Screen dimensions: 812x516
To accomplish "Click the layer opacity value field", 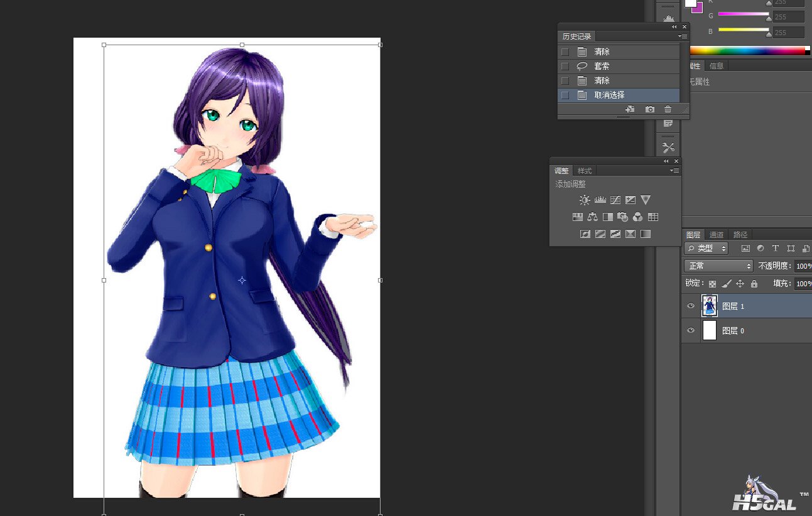I will tap(803, 266).
